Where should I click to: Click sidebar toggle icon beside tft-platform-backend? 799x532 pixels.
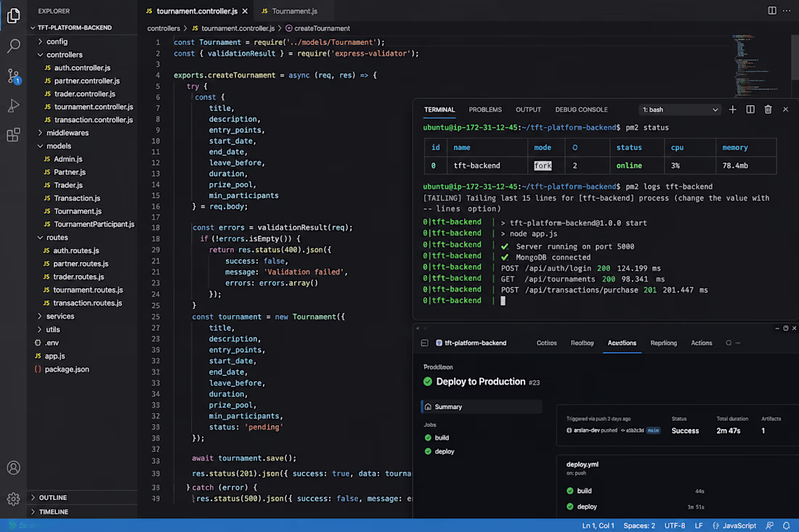(424, 343)
